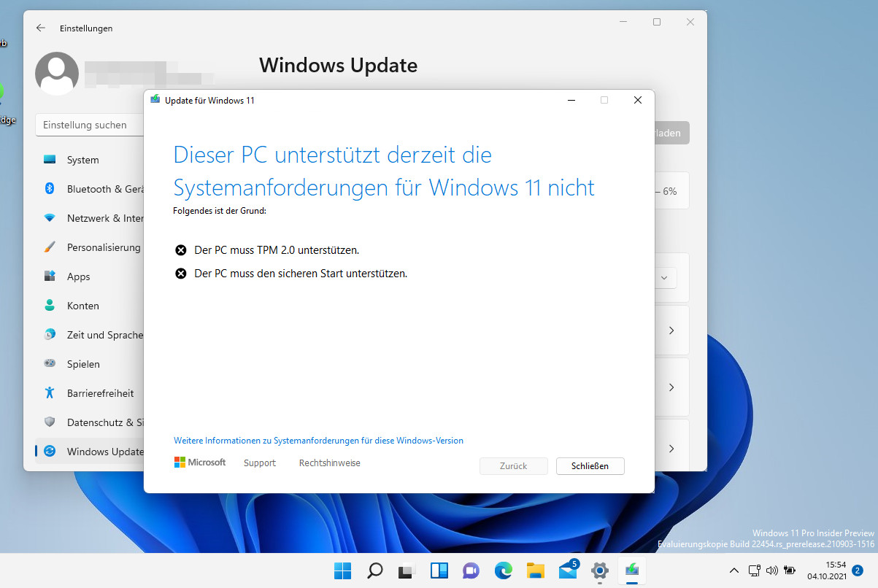The image size is (878, 588).
Task: Click the battery icon in the system tray
Action: 790,570
